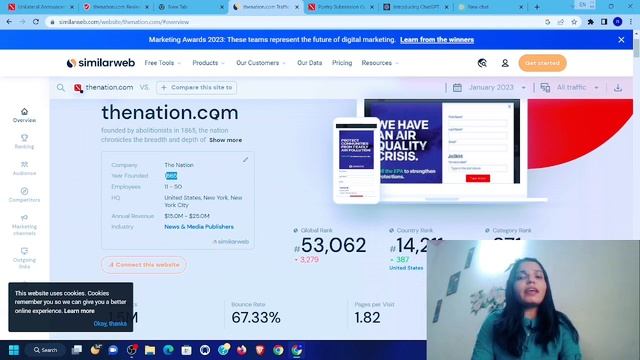Open Firefox from the taskbar
Image resolution: width=640 pixels, height=360 pixels.
[x=242, y=350]
